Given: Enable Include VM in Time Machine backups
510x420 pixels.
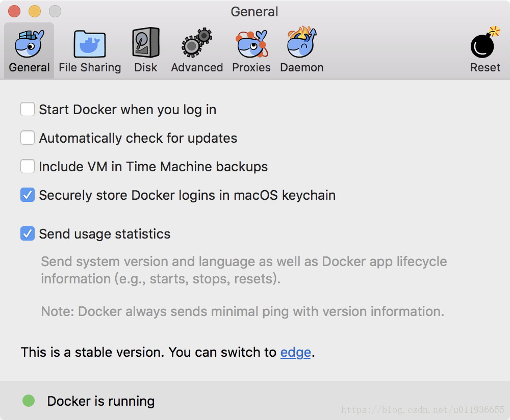Looking at the screenshot, I should pyautogui.click(x=28, y=166).
